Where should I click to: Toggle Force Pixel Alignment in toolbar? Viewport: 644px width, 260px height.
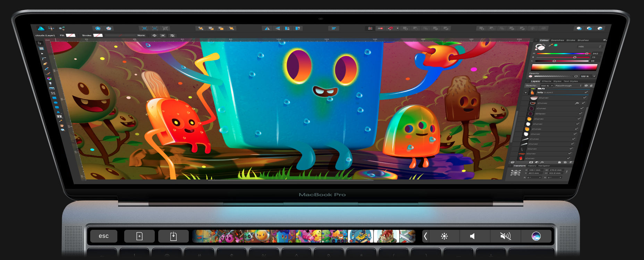click(370, 28)
